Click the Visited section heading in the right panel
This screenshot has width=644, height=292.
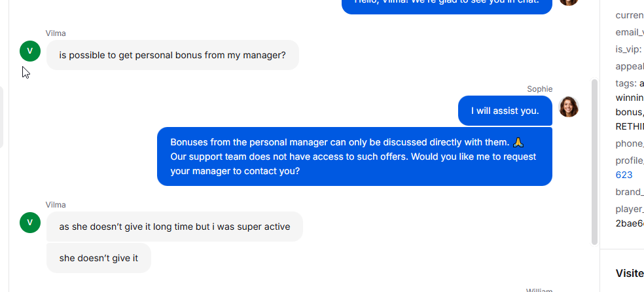point(630,273)
